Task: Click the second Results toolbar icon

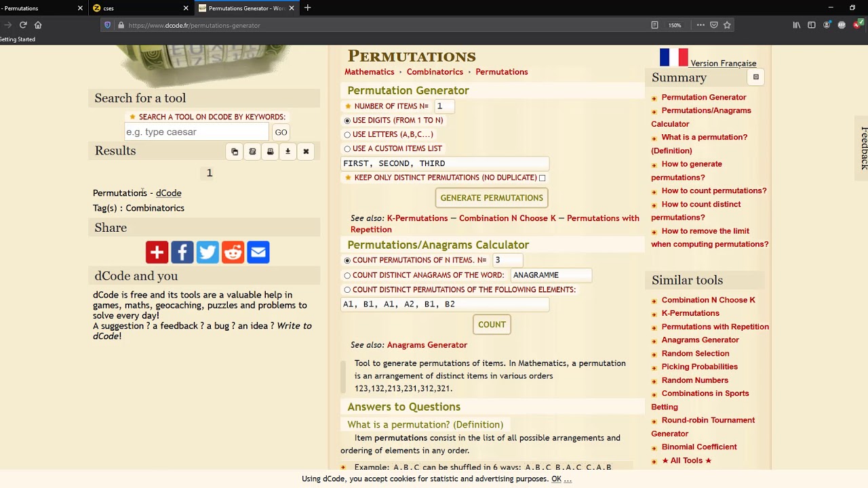Action: [252, 152]
